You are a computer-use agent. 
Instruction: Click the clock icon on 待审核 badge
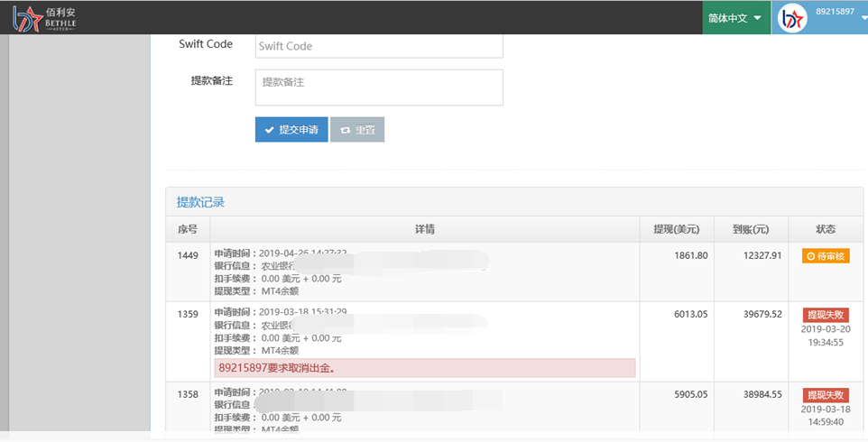[811, 256]
